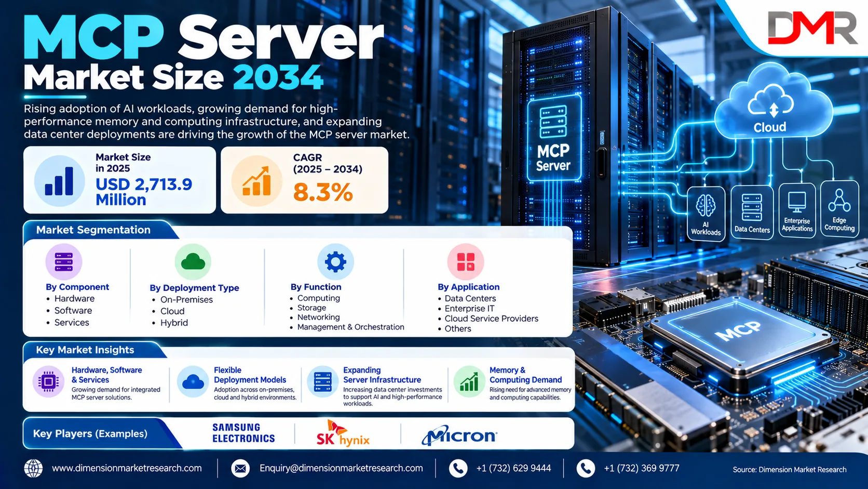This screenshot has width=868, height=489.
Task: Click the "8.3%" CAGR value
Action: tap(323, 192)
